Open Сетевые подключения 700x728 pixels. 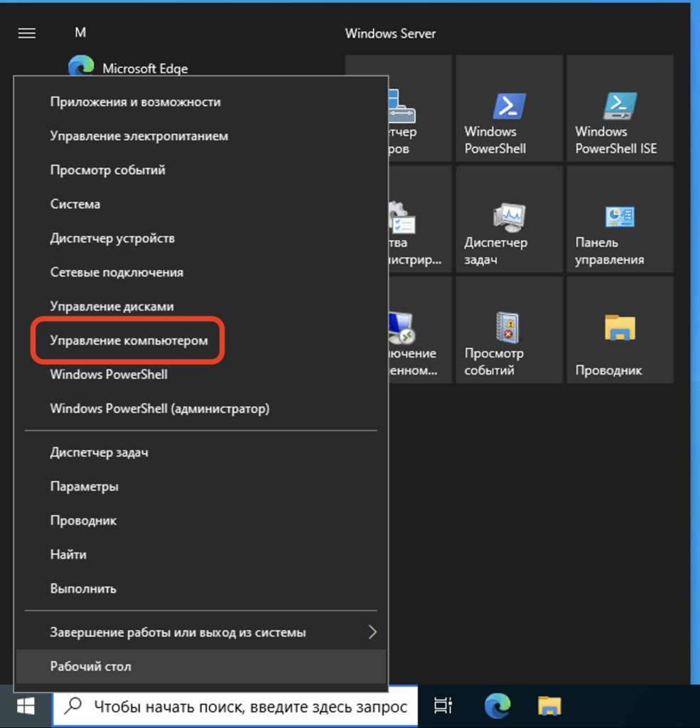201,272
